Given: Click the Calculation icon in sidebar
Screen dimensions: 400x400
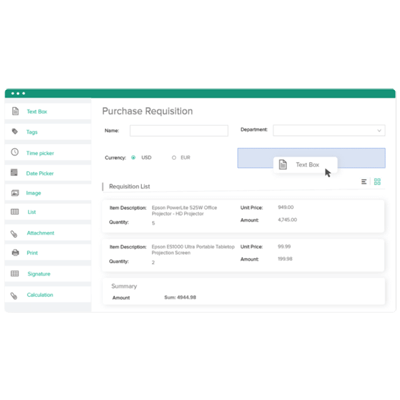Looking at the screenshot, I should click(14, 296).
